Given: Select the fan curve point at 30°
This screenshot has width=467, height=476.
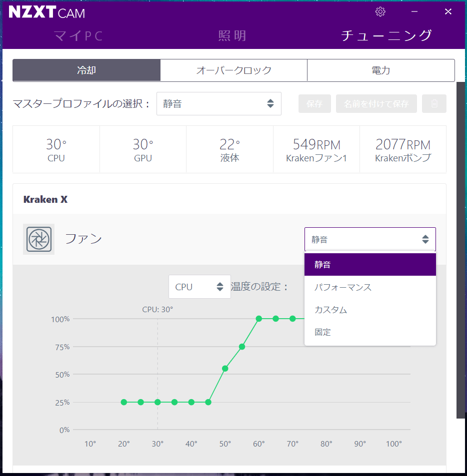Looking at the screenshot, I should (x=157, y=402).
